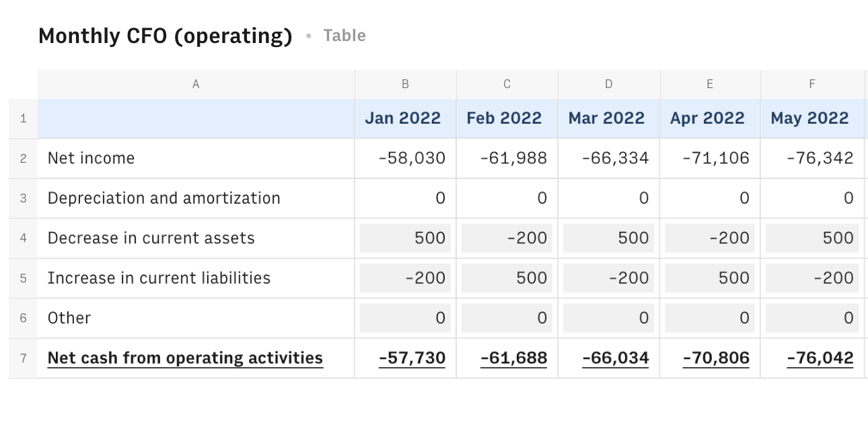Click the May 2022 header cell
This screenshot has height=421, width=868.
point(809,118)
